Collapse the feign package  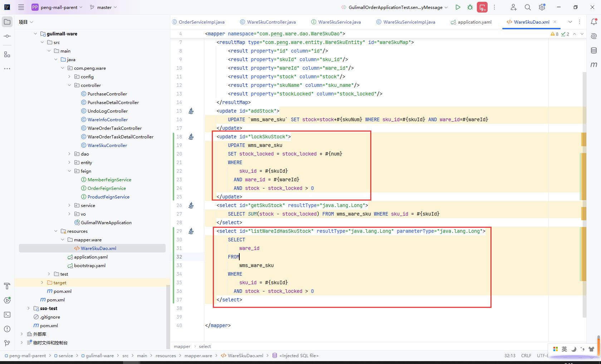coord(69,171)
